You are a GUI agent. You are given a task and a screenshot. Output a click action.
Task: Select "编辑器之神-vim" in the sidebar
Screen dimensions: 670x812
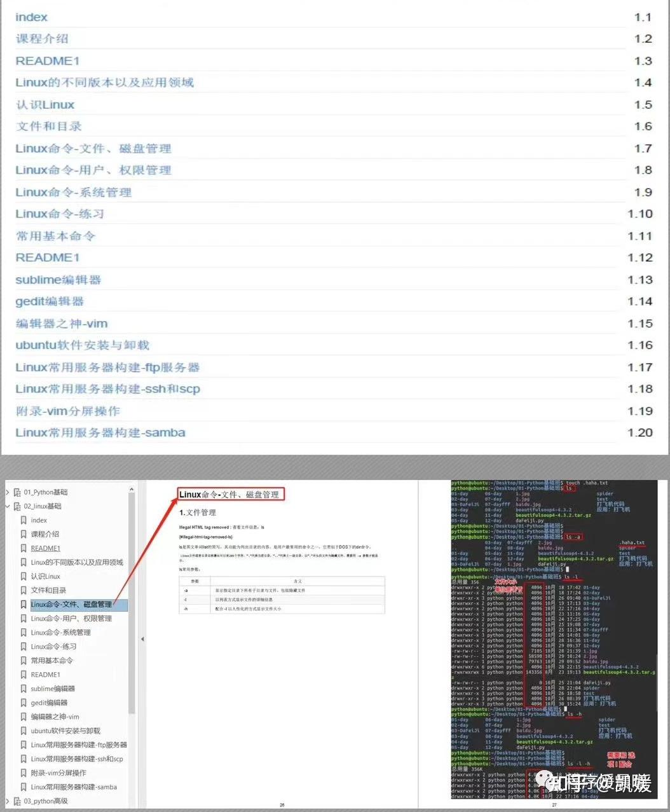pyautogui.click(x=55, y=716)
